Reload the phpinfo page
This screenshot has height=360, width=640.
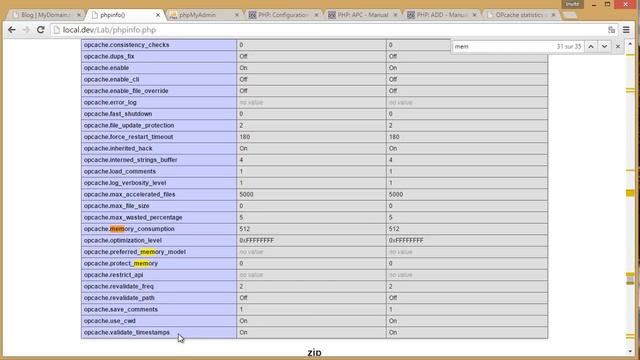tap(40, 30)
